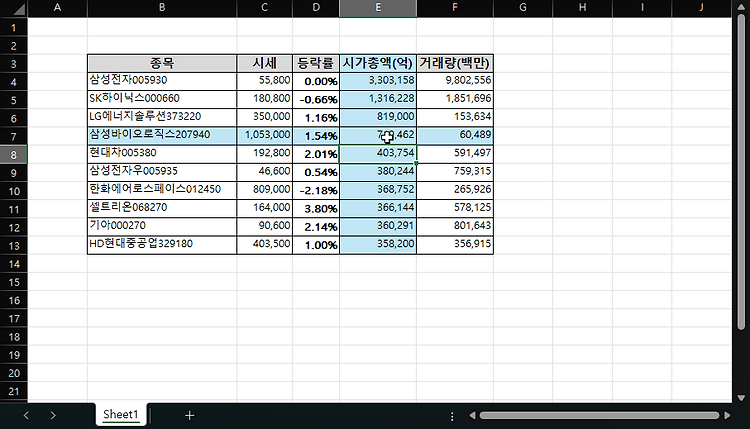The image size is (750, 429).
Task: Click the market cap cell 3,303,158
Action: [x=378, y=81]
